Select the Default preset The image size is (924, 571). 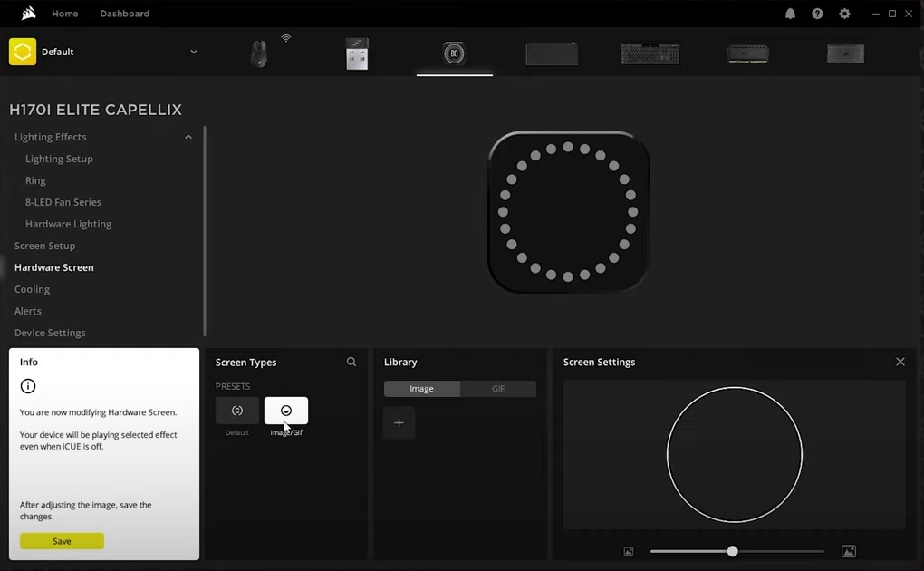click(236, 410)
